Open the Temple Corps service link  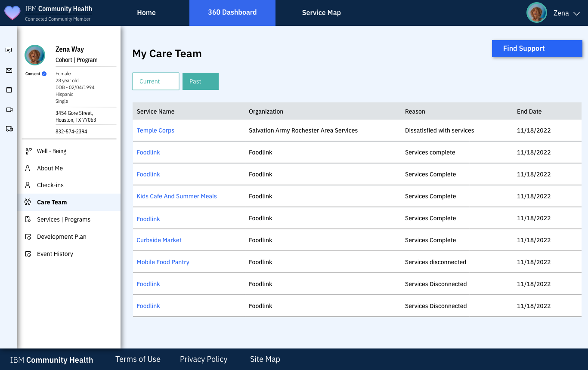pyautogui.click(x=155, y=130)
